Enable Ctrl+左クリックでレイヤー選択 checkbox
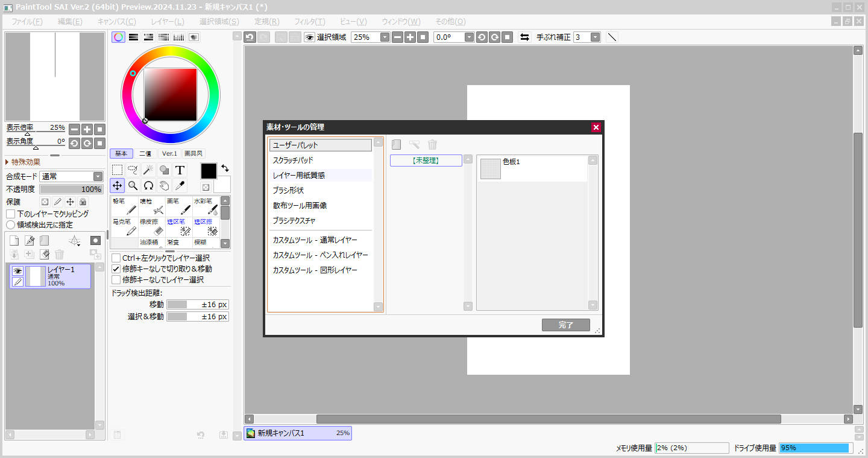The width and height of the screenshot is (868, 458). tap(116, 258)
